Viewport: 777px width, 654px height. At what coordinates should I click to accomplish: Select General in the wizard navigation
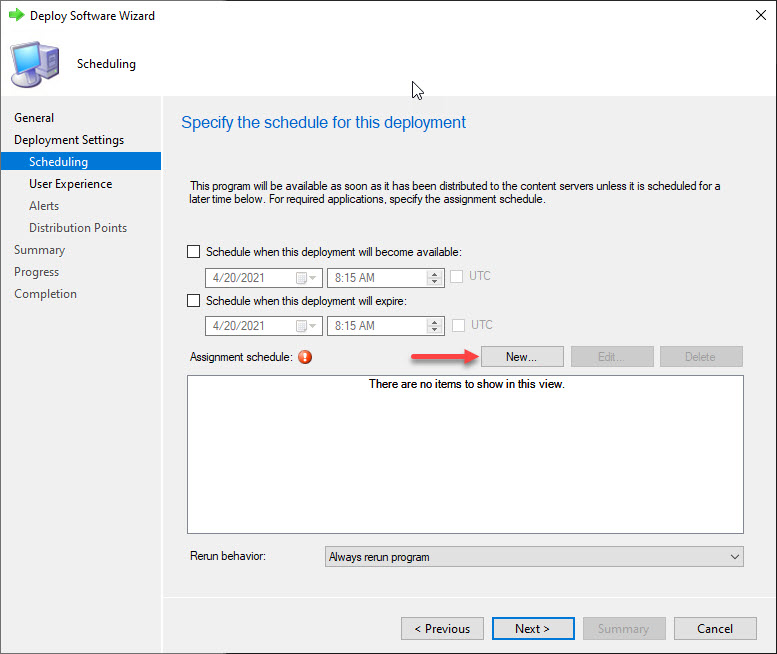pyautogui.click(x=34, y=118)
